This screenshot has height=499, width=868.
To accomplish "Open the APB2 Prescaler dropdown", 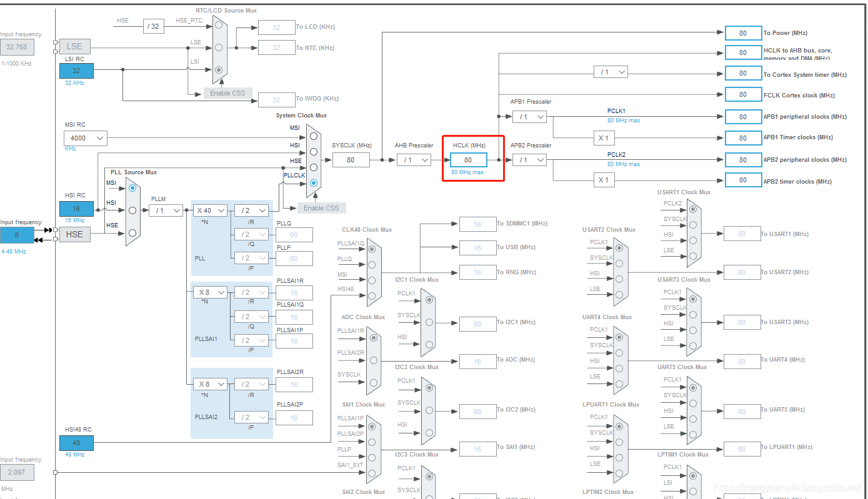I will (x=529, y=160).
